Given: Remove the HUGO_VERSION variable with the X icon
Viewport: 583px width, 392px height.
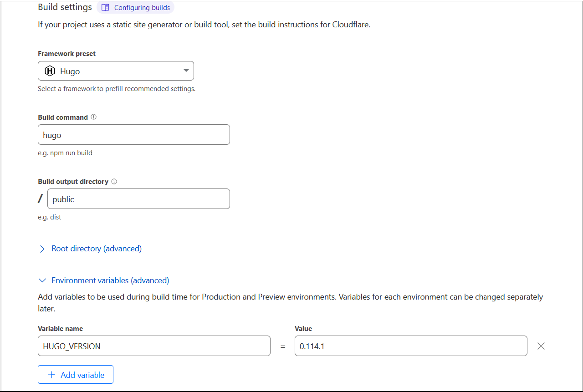Looking at the screenshot, I should click(x=541, y=346).
